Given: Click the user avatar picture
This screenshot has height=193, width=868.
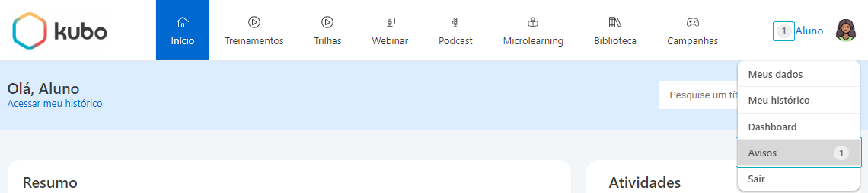Looking at the screenshot, I should (x=846, y=31).
